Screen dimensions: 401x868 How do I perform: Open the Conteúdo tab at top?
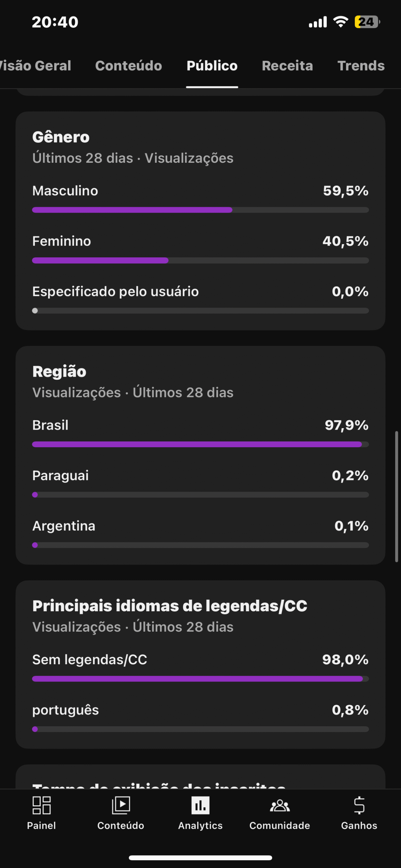128,66
